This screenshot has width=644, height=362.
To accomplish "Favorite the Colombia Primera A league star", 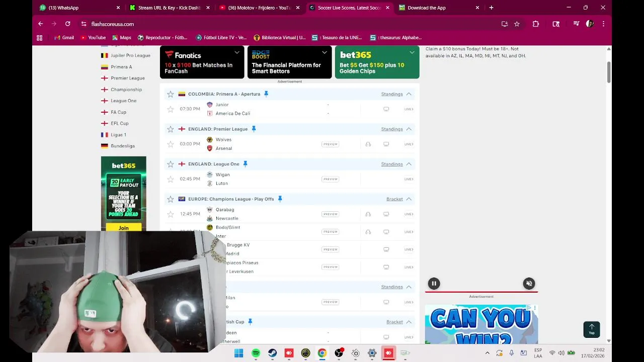I will coord(171,94).
